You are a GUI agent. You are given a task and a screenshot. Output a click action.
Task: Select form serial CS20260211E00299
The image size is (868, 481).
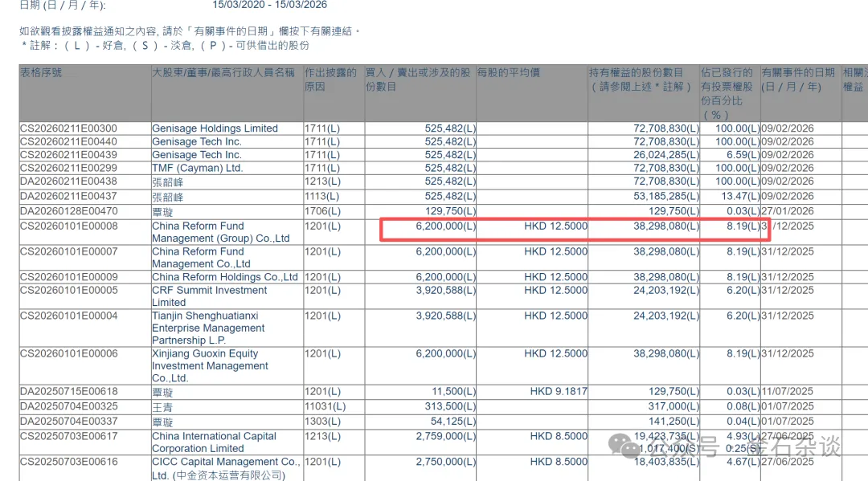tap(68, 168)
